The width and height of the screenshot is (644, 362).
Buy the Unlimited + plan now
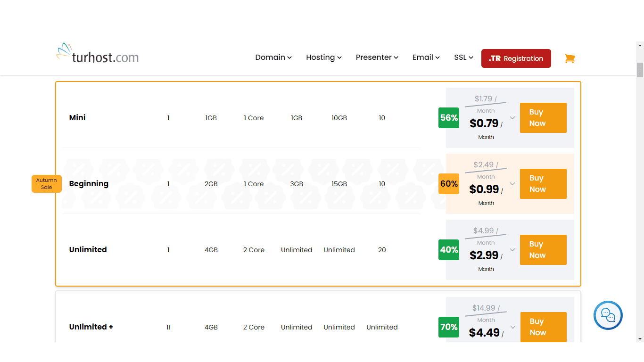[543, 327]
